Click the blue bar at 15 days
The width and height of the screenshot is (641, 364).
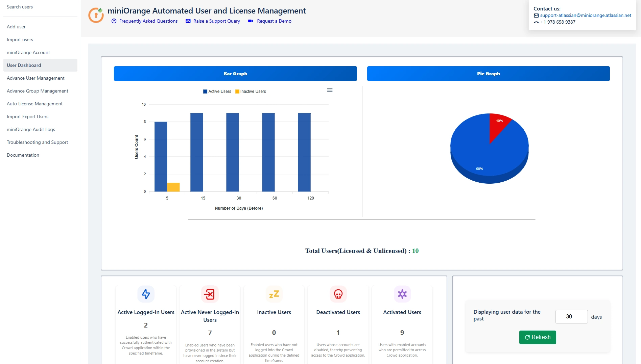(x=197, y=152)
